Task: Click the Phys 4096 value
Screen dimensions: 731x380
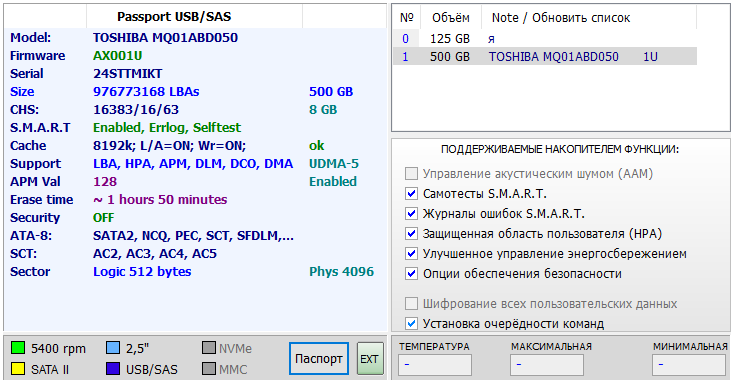Action: pos(341,272)
